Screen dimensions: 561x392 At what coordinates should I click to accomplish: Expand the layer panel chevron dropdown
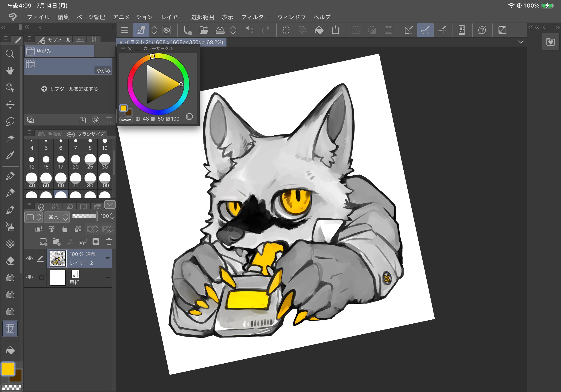click(110, 204)
